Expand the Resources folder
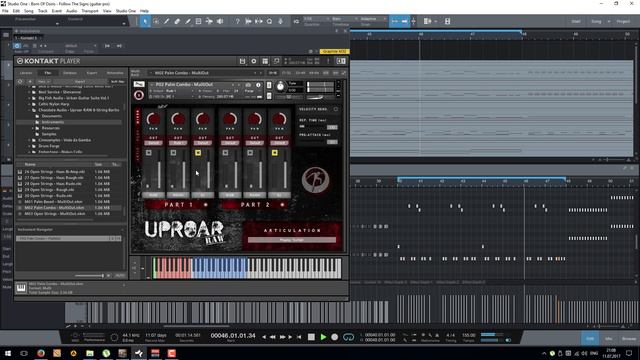 pos(33,128)
